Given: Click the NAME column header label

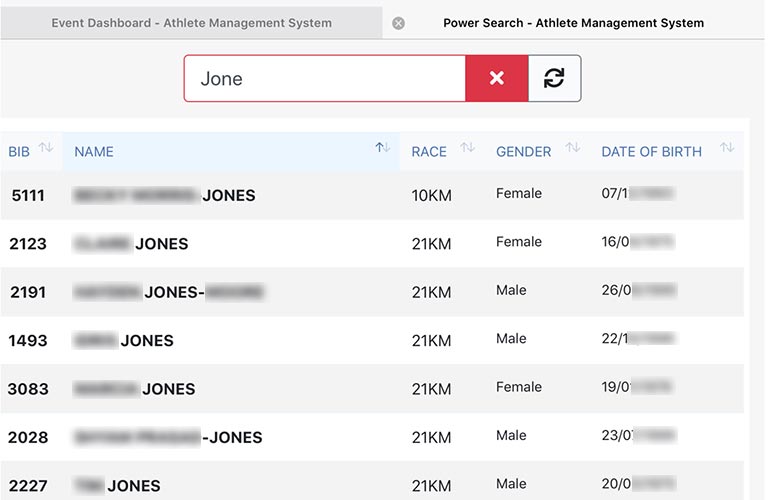Looking at the screenshot, I should [x=94, y=152].
